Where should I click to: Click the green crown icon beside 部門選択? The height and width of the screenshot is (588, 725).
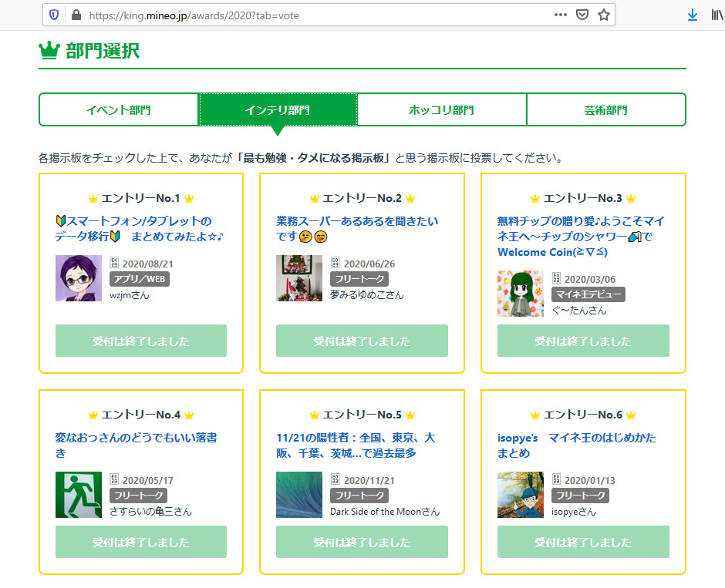click(49, 51)
